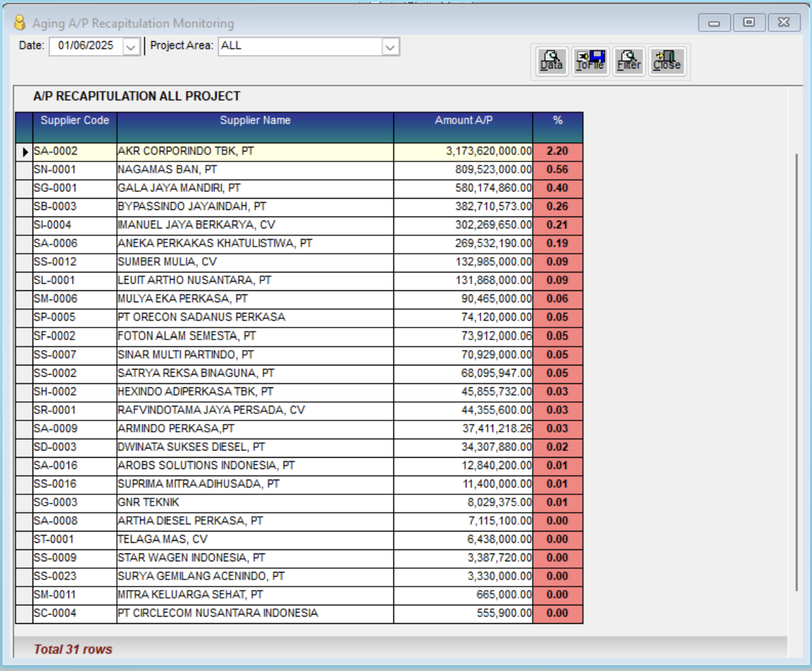Image resolution: width=812 pixels, height=671 pixels.
Task: Select supplier code SH-0002
Action: 74,392
